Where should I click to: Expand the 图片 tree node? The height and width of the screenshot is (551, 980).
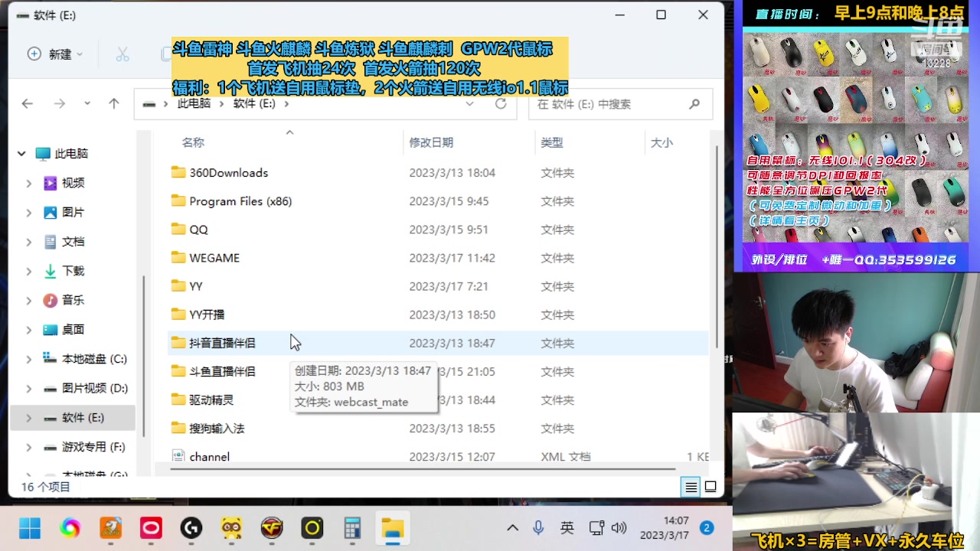(x=29, y=213)
